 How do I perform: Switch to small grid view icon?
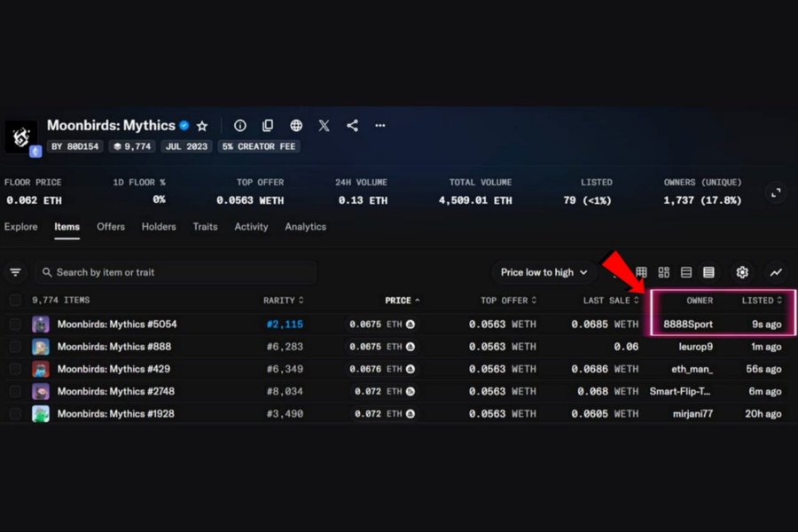coord(641,272)
